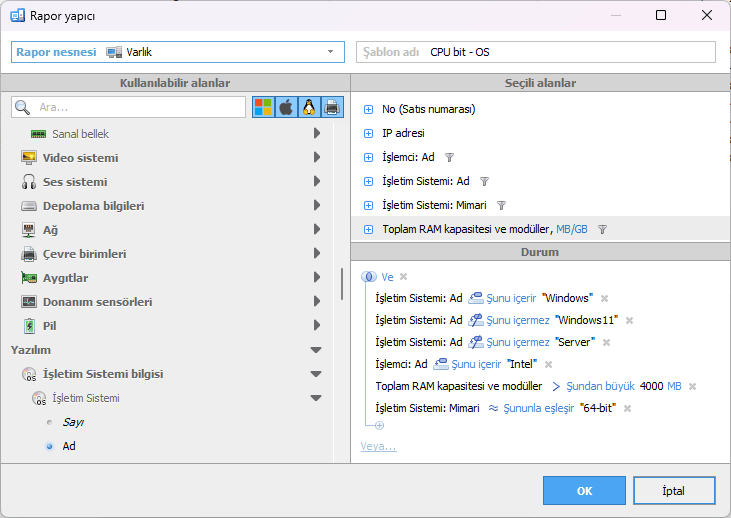Toggle the printer device filter icon

332,107
